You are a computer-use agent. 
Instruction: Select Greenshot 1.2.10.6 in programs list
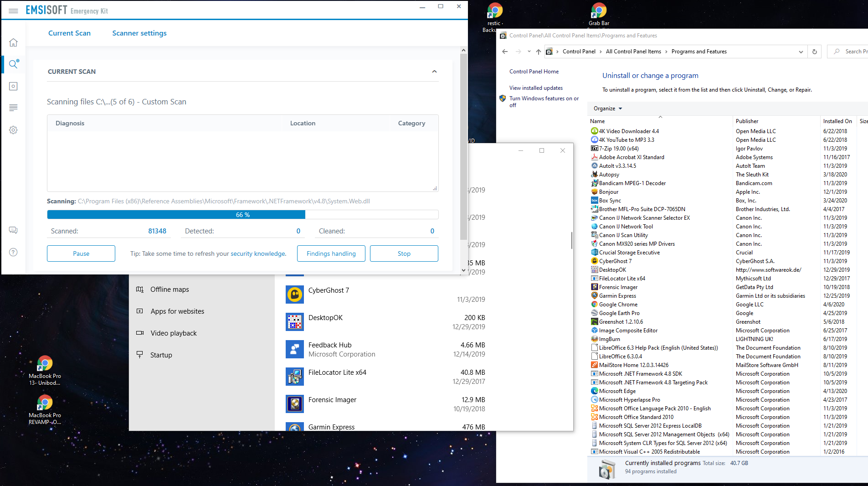[621, 322]
